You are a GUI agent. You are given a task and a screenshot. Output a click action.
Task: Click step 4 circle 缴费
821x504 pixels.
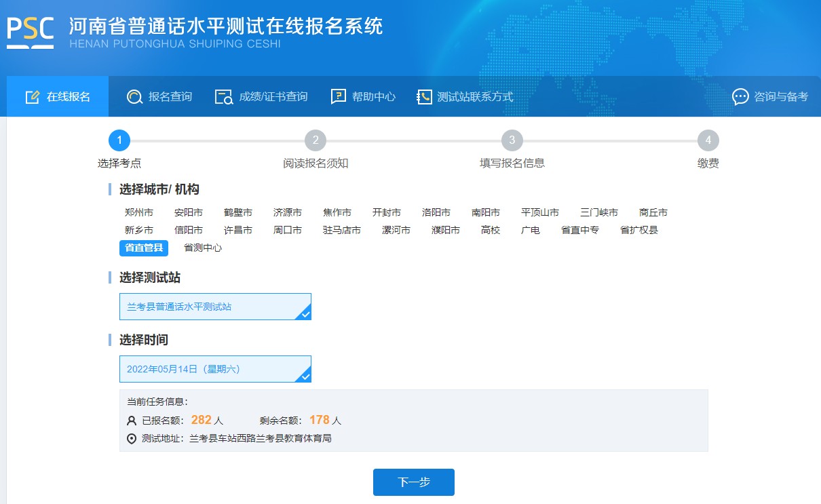click(708, 140)
